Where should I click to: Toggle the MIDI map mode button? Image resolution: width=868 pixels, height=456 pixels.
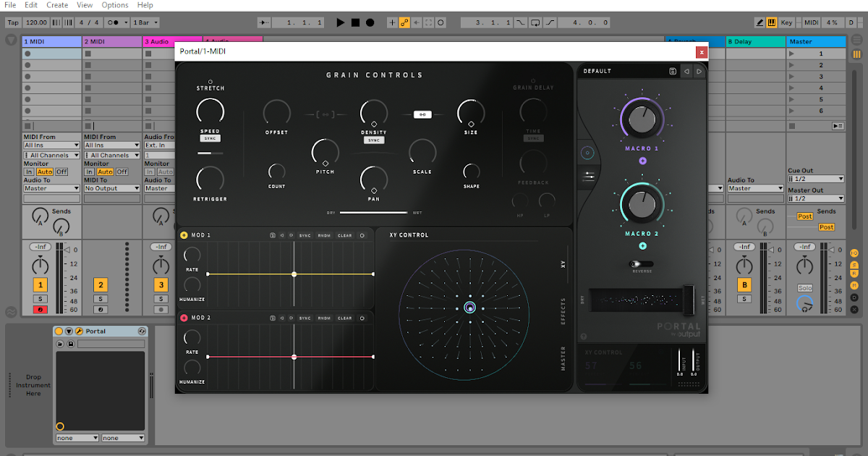812,22
